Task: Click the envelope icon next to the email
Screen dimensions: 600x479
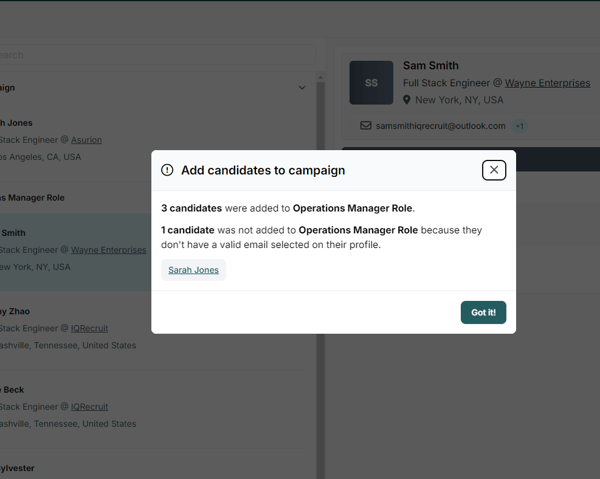Action: 366,126
